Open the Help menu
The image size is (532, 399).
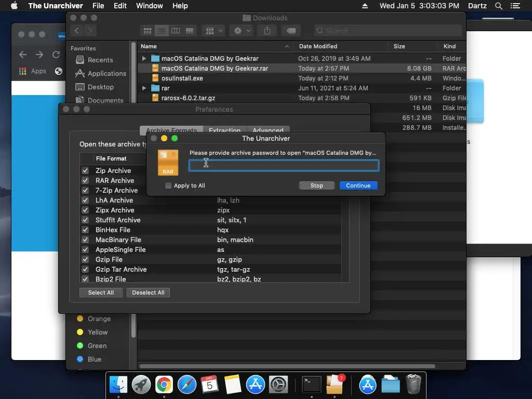click(x=180, y=6)
